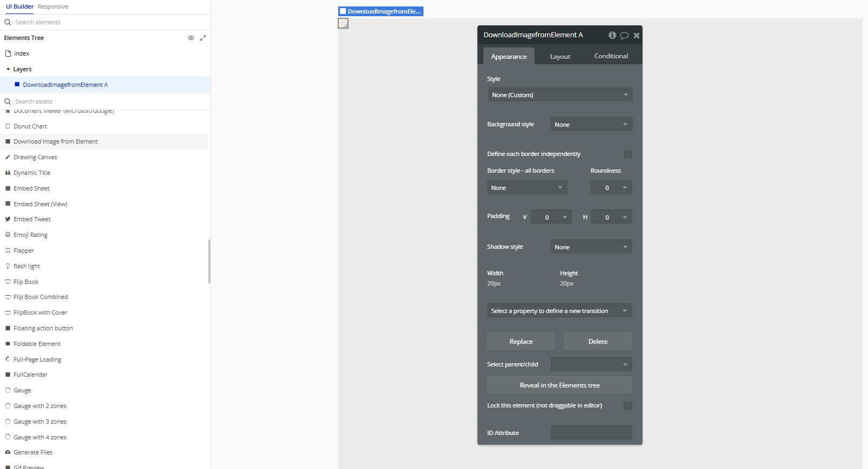Click the Dynamic Title element icon

pyautogui.click(x=8, y=173)
